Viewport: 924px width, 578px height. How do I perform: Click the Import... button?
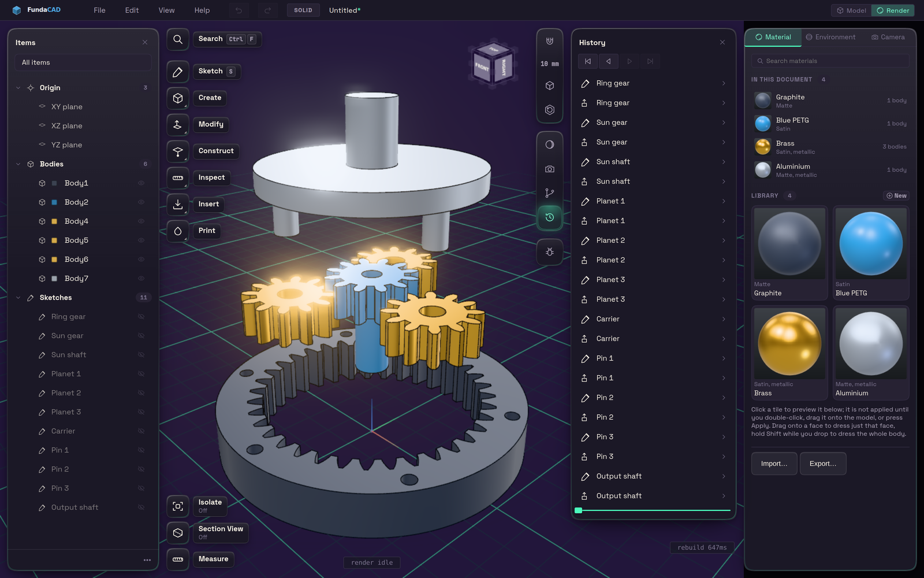tap(774, 464)
